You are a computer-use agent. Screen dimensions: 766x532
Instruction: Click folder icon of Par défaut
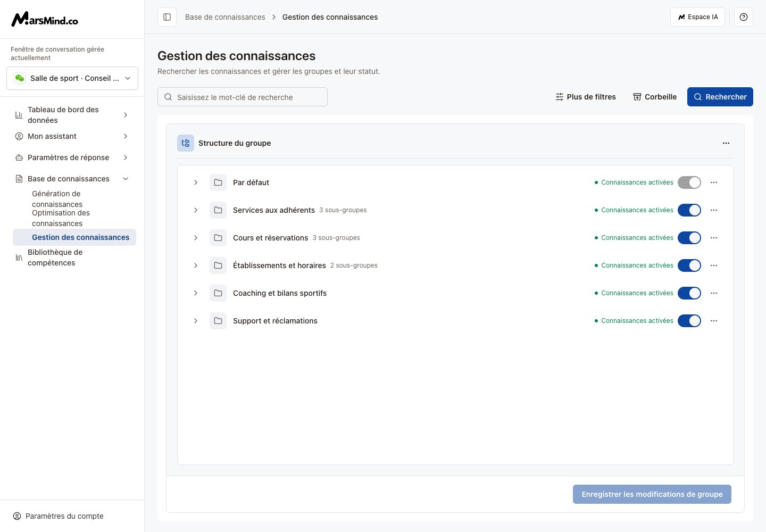218,182
